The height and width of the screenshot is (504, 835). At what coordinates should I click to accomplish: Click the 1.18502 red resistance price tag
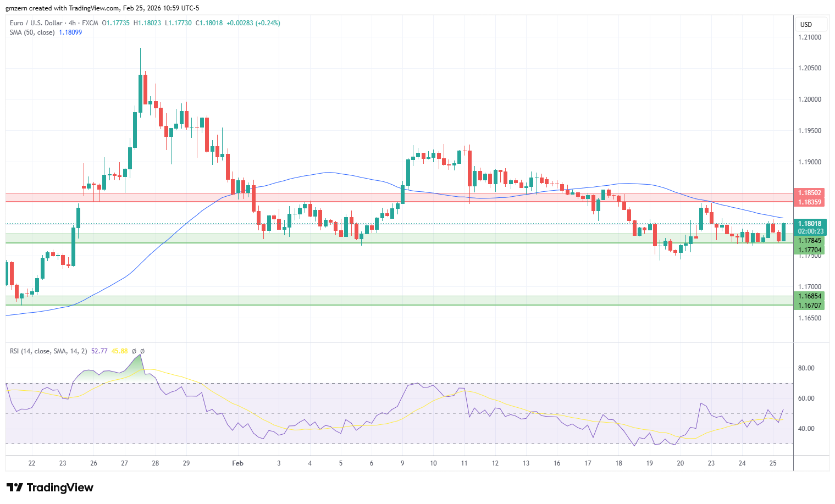tap(810, 193)
